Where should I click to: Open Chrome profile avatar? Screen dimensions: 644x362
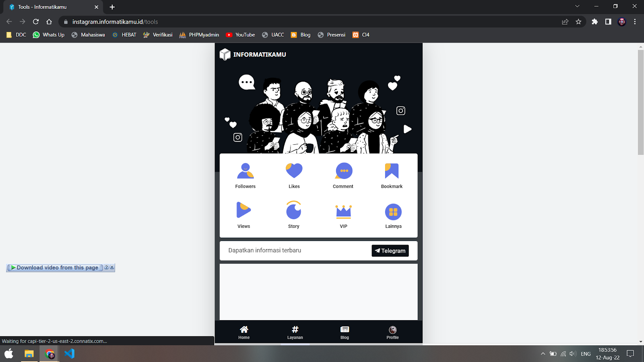(x=622, y=22)
